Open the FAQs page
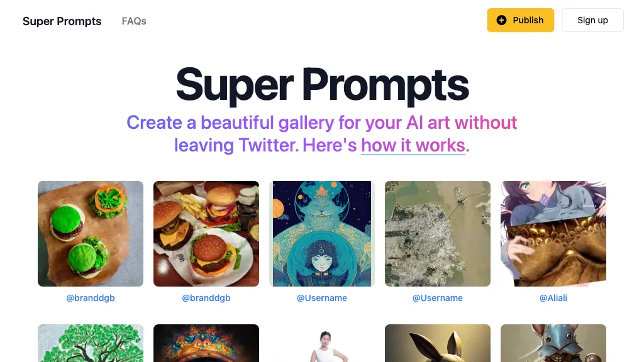Screen dimensions: 644x362 [x=134, y=21]
